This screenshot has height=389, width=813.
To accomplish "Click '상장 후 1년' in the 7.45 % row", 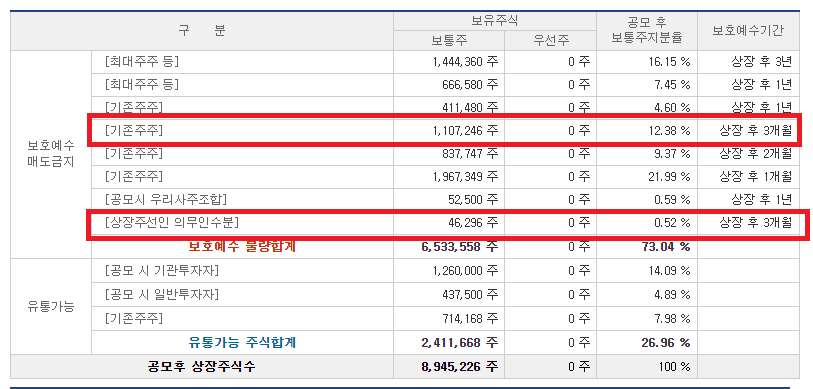I will click(x=762, y=85).
